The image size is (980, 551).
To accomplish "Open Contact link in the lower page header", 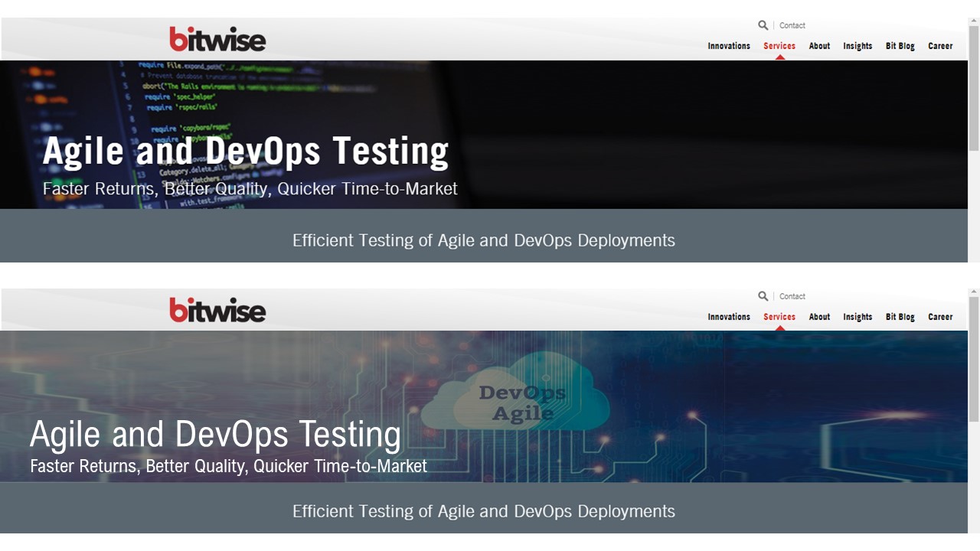I will (792, 296).
